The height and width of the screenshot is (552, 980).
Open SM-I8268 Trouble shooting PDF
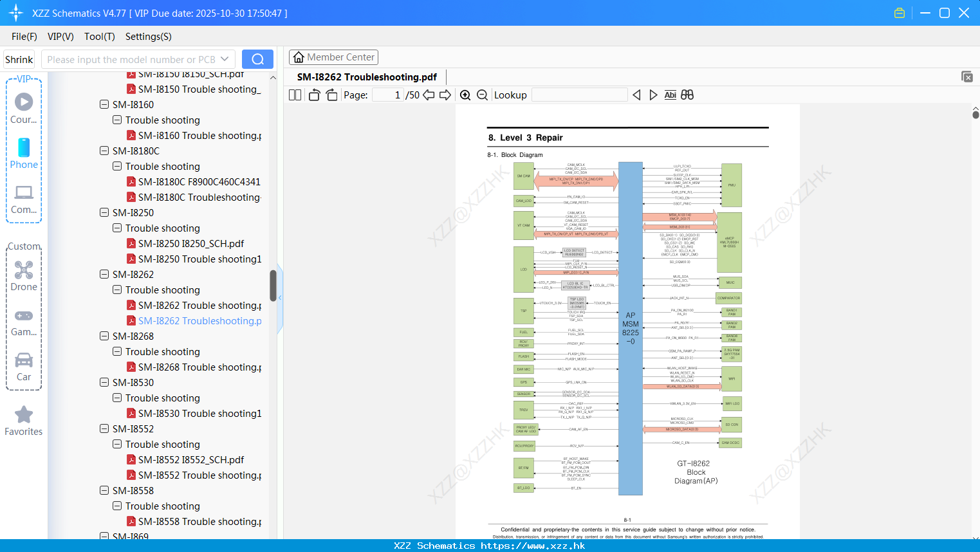click(194, 367)
